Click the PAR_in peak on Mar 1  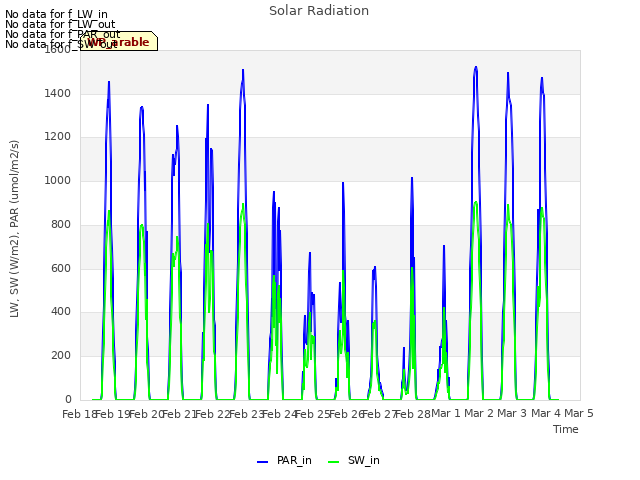tap(476, 67)
